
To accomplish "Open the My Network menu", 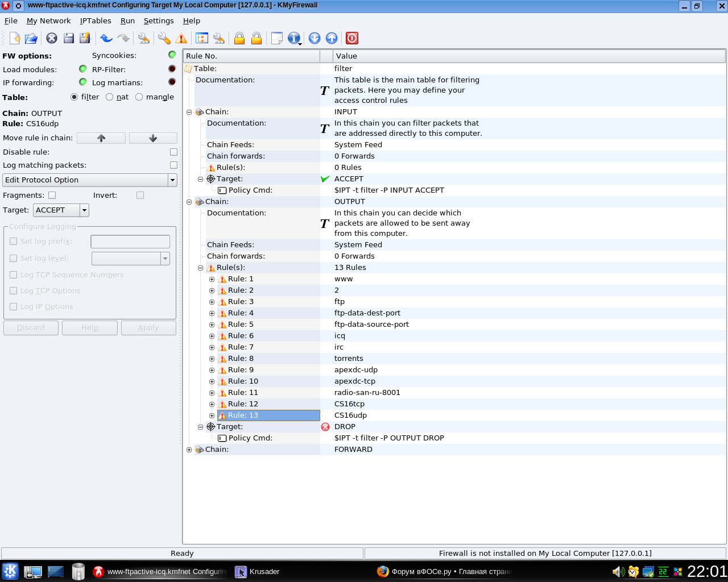I will 48,20.
